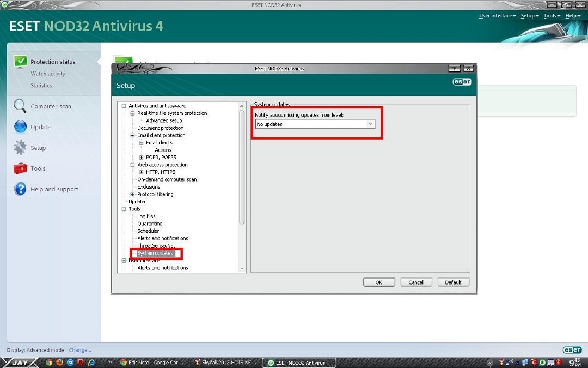Image resolution: width=588 pixels, height=368 pixels.
Task: Open Watch activity in the sidebar
Action: point(48,74)
